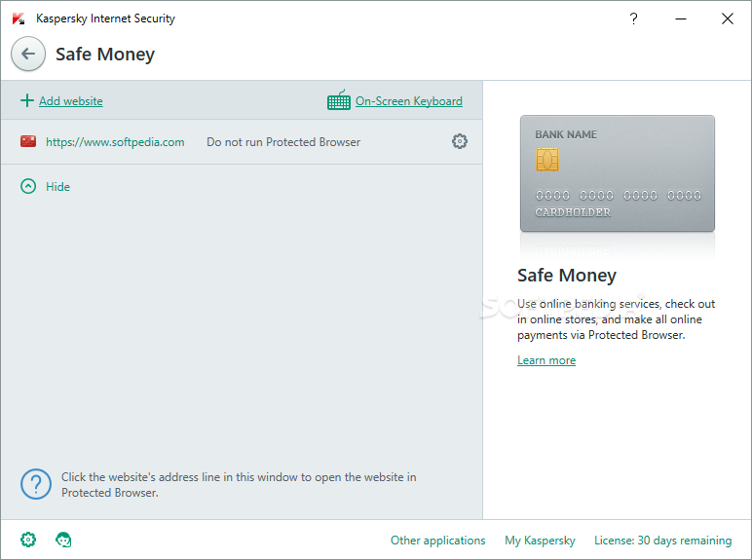This screenshot has width=752, height=560.
Task: Open application settings gear at bottom left
Action: [28, 540]
